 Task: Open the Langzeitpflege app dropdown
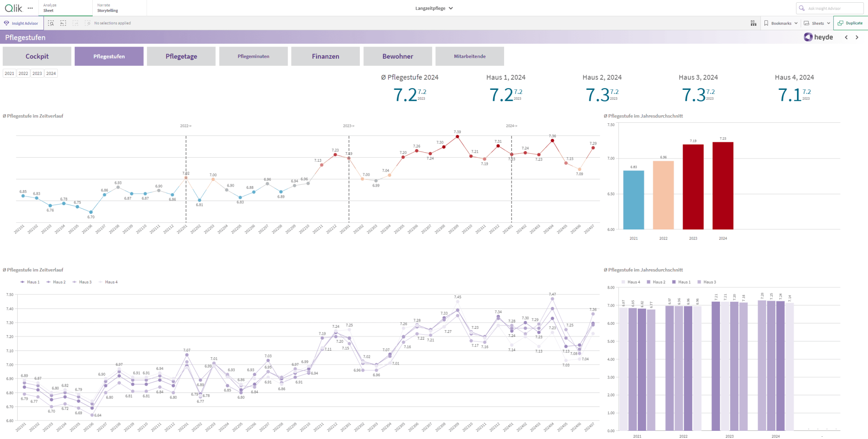point(434,8)
